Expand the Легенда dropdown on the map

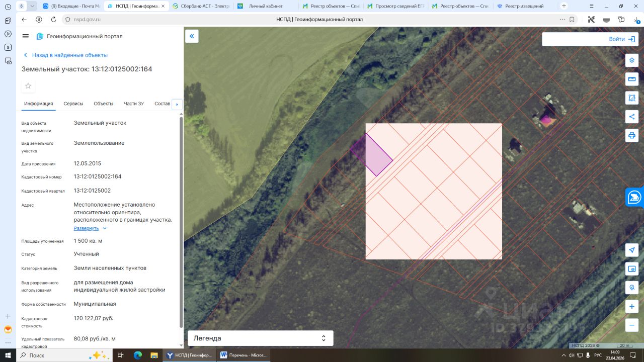pos(261,338)
